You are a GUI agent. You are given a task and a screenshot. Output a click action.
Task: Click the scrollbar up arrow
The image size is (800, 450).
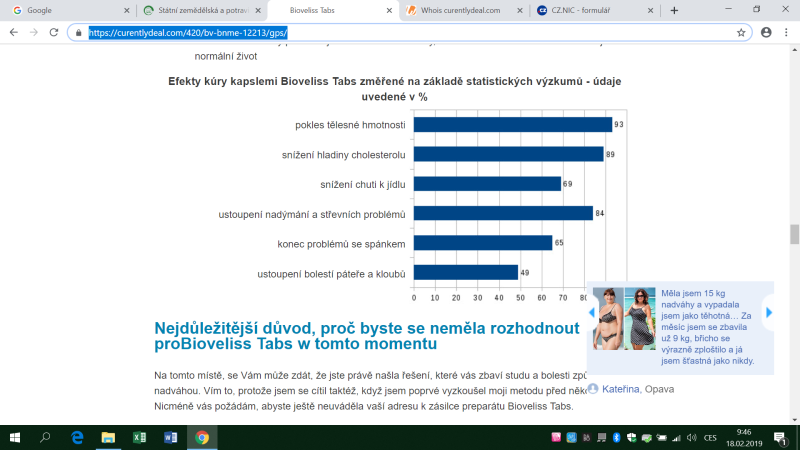[x=794, y=49]
